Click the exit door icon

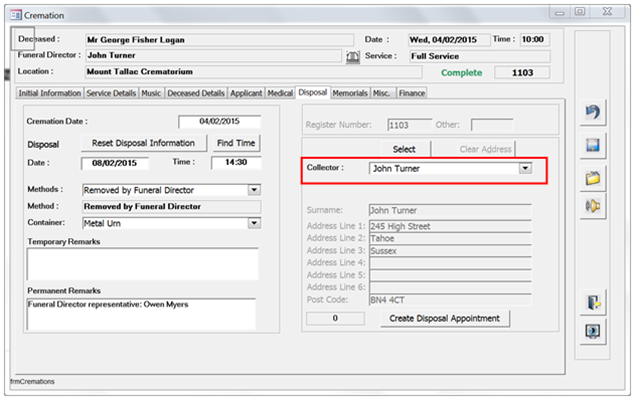pos(593,302)
